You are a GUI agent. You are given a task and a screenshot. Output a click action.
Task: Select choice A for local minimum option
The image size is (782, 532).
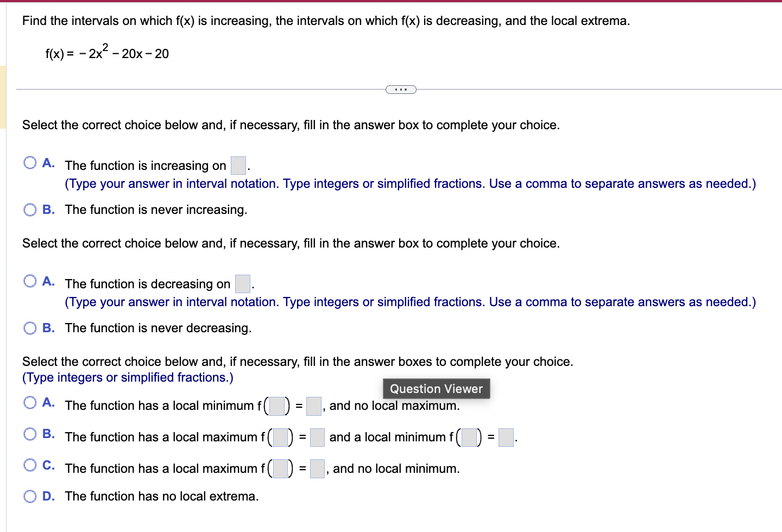[30, 402]
